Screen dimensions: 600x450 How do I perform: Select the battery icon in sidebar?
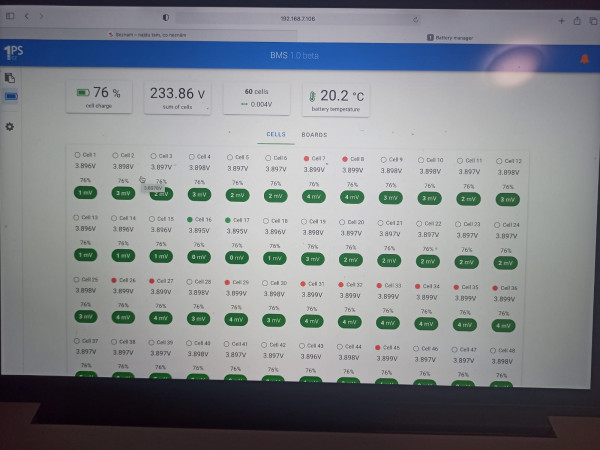pos(11,96)
